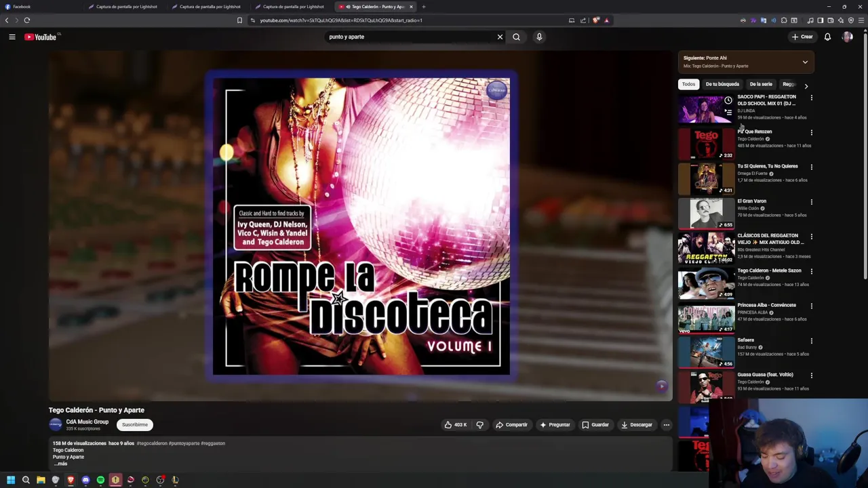Open Spotify from the taskbar
The height and width of the screenshot is (488, 868).
point(100,480)
